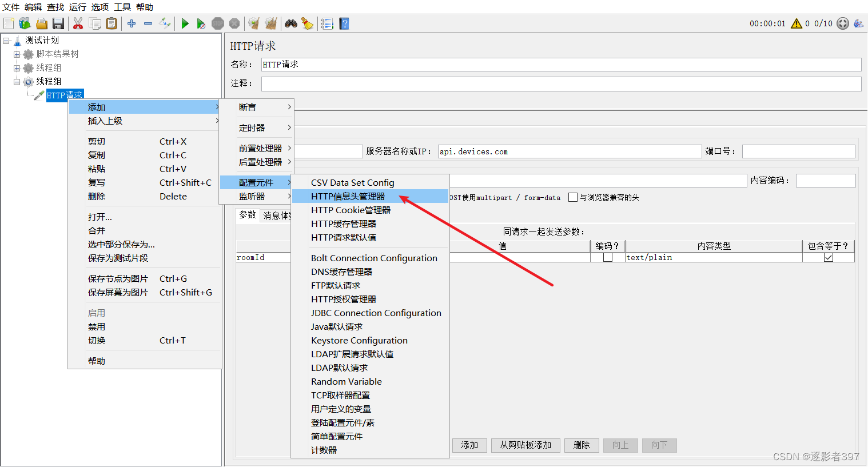Choose 禁用 in context menu

click(145, 326)
